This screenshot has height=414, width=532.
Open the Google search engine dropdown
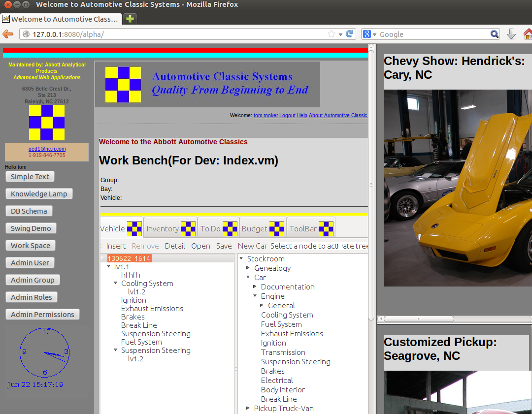[x=369, y=34]
